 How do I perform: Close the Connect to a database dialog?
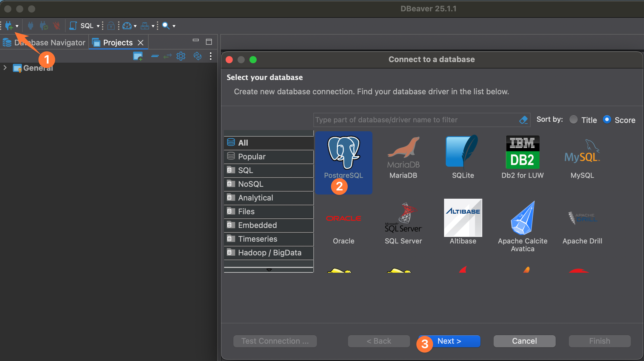[x=229, y=60]
